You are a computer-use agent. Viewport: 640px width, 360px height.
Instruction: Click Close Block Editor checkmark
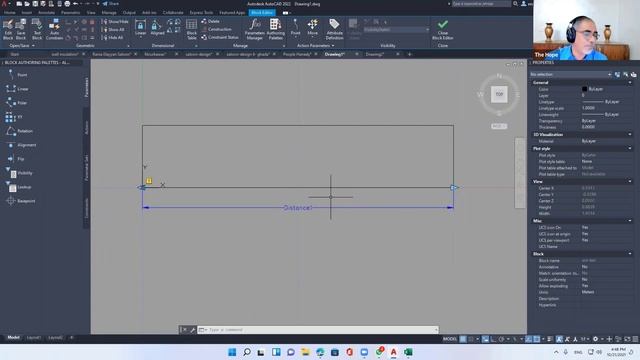click(x=443, y=29)
